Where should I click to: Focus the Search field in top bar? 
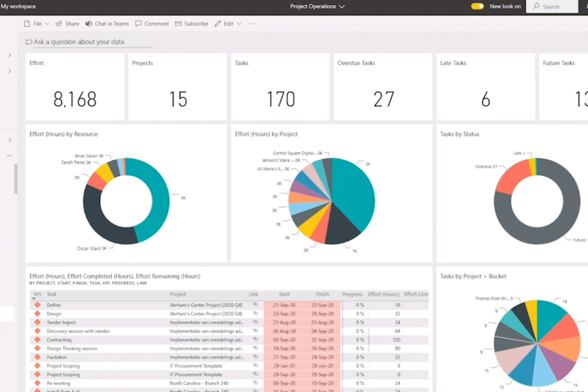click(552, 6)
